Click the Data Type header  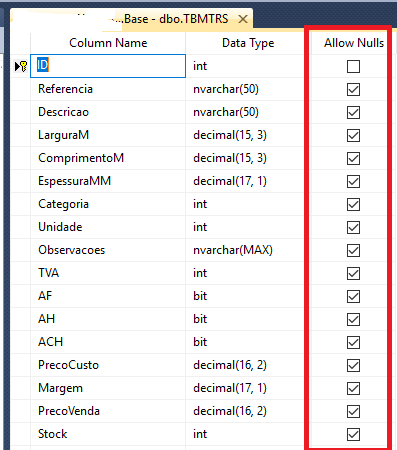click(248, 43)
